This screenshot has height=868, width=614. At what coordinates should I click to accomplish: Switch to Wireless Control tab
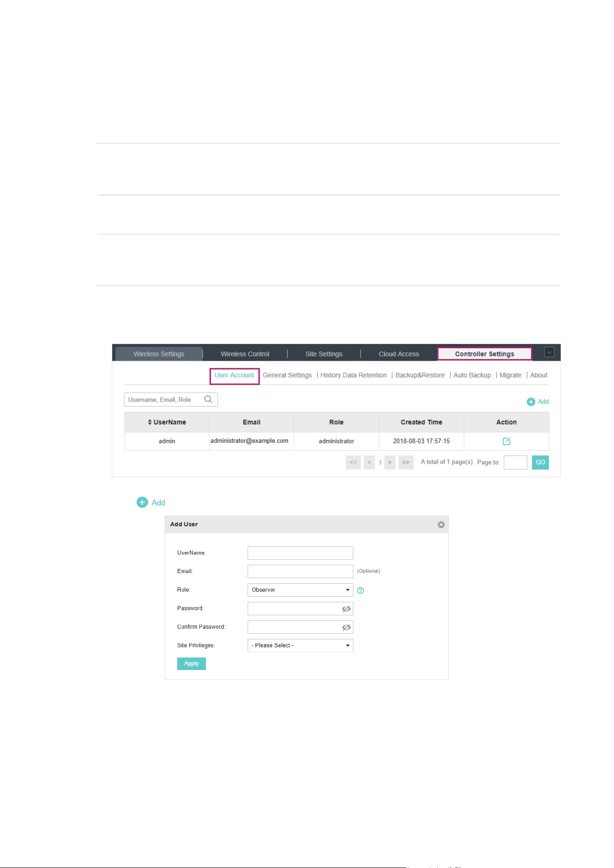coord(245,354)
